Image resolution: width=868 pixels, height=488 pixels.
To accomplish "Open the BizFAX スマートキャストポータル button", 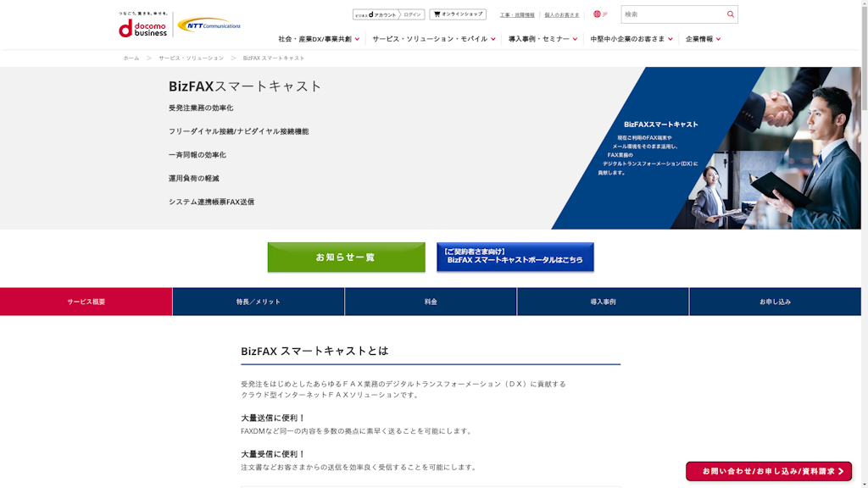I will [515, 257].
